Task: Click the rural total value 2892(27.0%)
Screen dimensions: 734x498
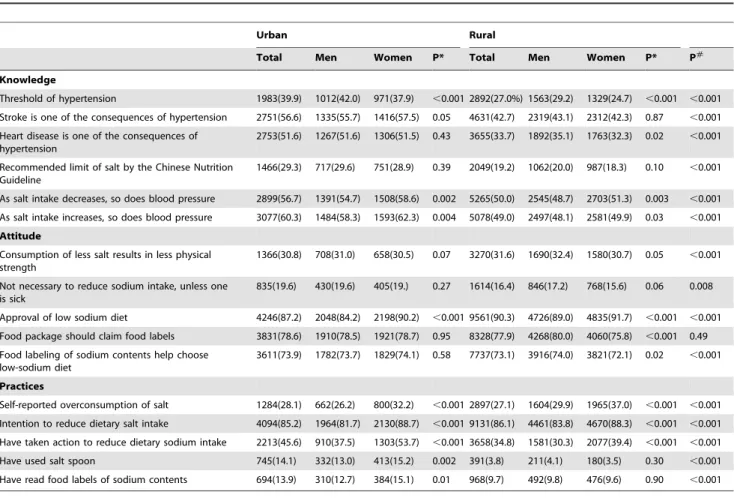Action: [496, 99]
